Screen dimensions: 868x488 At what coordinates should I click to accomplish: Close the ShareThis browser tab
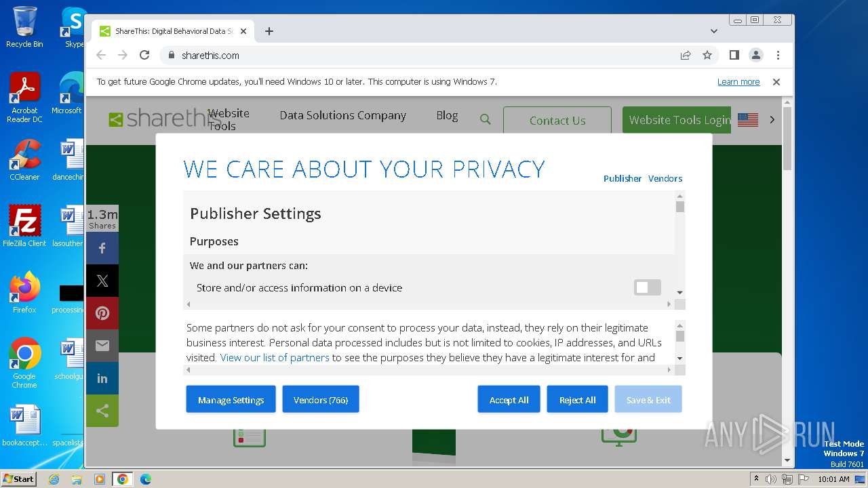point(243,31)
